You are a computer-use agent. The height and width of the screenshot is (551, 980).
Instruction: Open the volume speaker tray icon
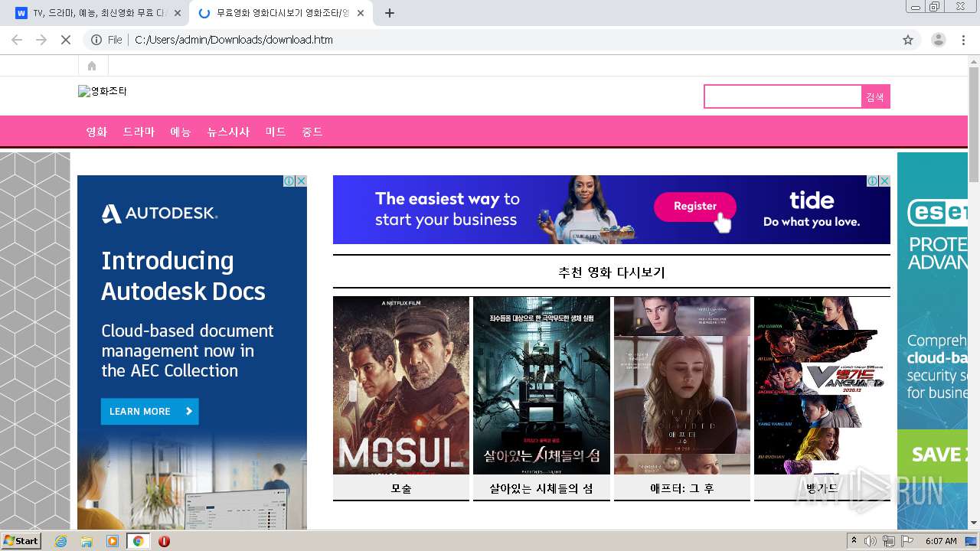[871, 541]
